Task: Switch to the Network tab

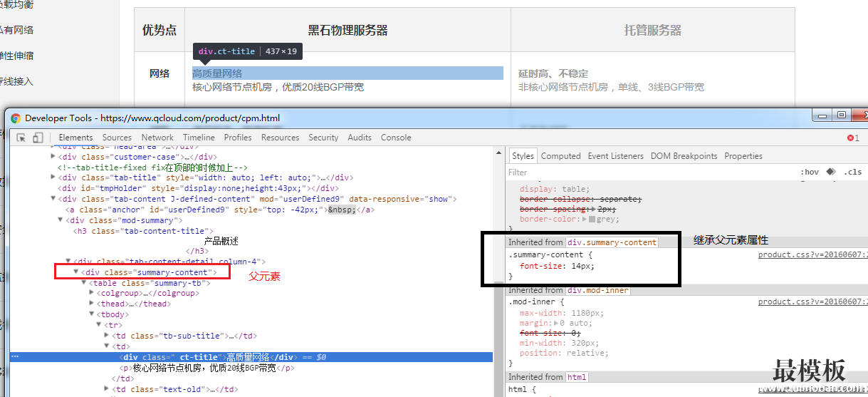Action: (157, 138)
